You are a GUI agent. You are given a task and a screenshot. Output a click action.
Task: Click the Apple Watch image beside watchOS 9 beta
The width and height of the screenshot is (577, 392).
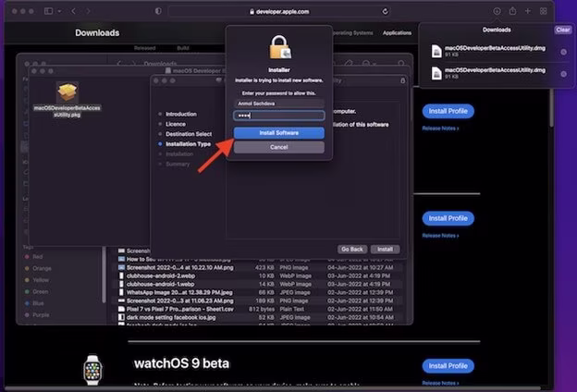tap(92, 370)
